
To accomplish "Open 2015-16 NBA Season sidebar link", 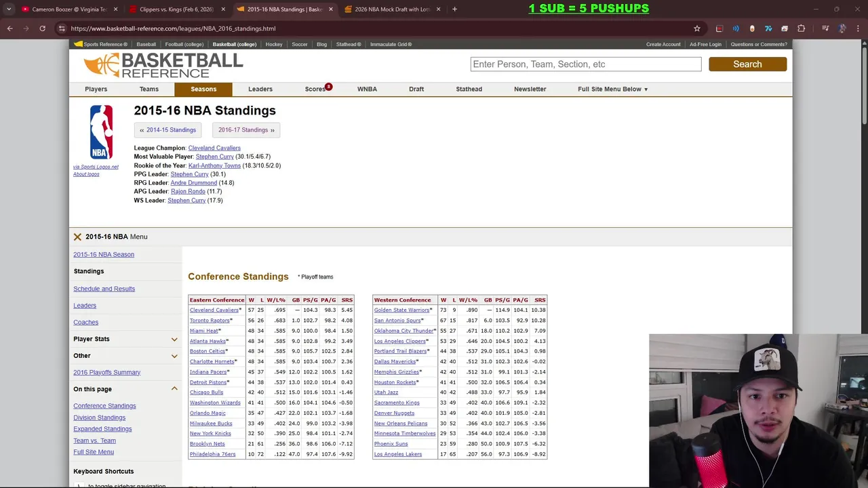I will point(104,255).
